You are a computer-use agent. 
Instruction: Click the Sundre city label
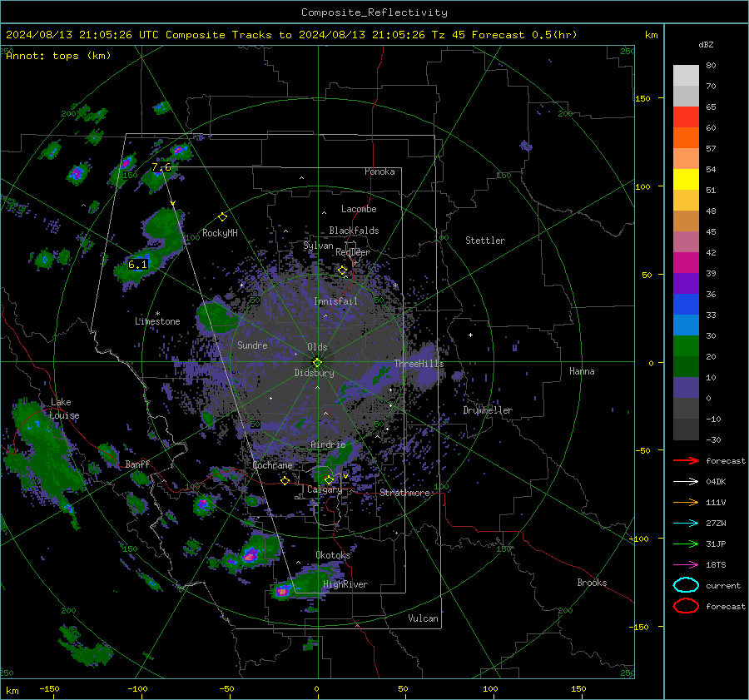point(252,345)
